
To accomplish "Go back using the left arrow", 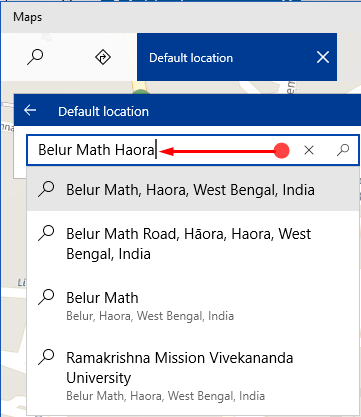I will click(30, 110).
